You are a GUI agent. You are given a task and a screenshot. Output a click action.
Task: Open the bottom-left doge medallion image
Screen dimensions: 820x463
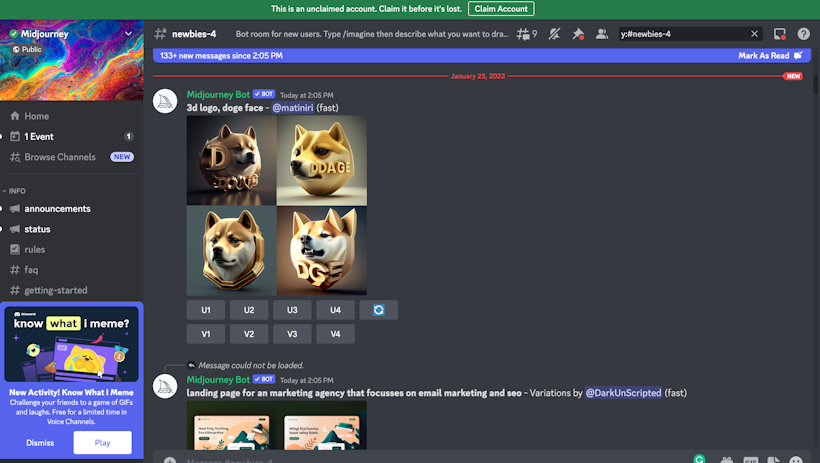tap(232, 250)
